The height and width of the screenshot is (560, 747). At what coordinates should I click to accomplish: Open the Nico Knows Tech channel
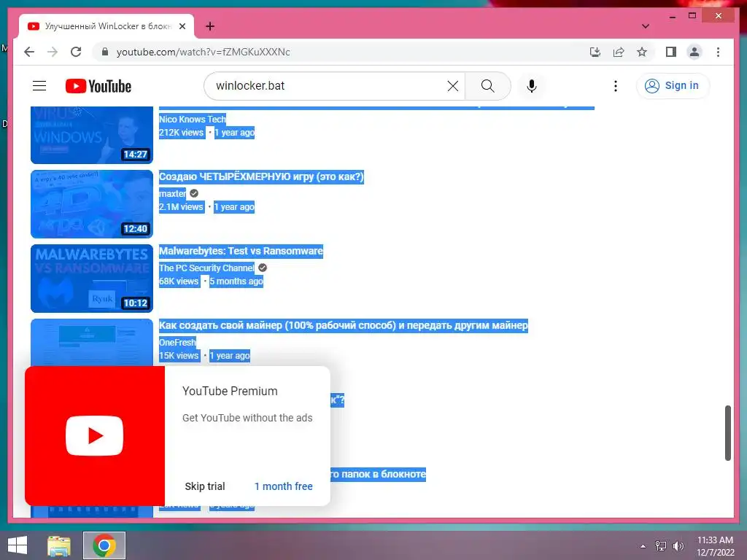click(x=192, y=119)
